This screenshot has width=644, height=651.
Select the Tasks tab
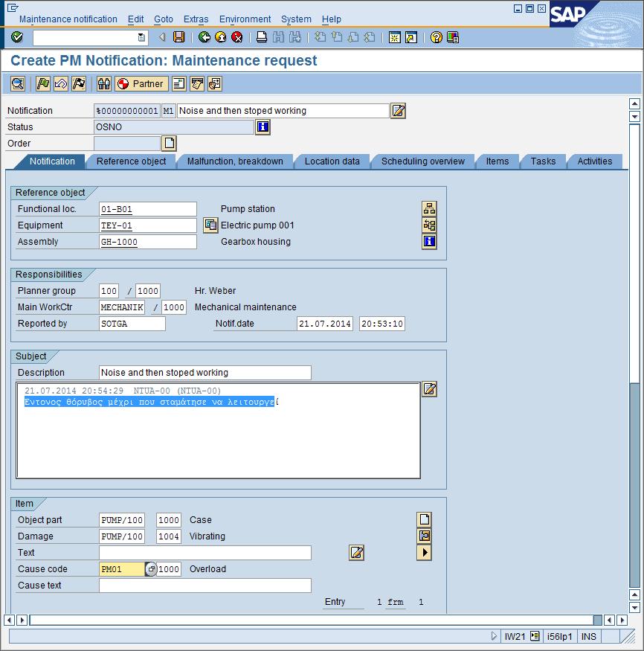pyautogui.click(x=543, y=161)
